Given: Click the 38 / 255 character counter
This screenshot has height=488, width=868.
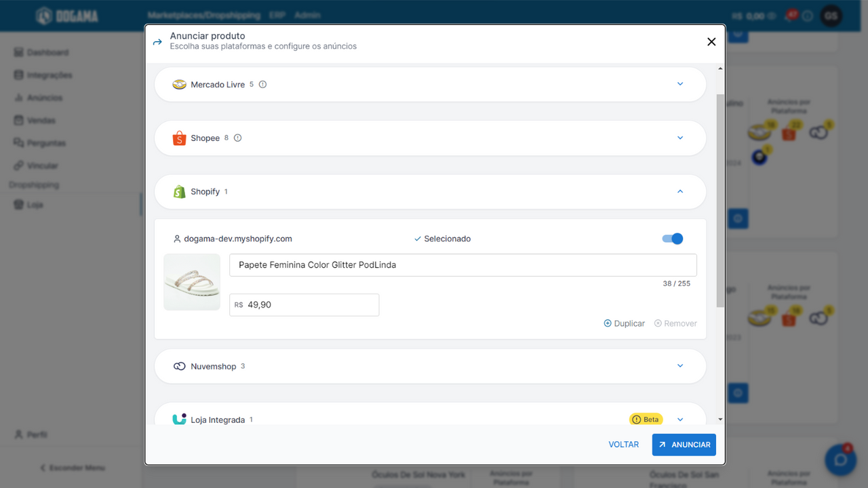Looking at the screenshot, I should click(677, 283).
